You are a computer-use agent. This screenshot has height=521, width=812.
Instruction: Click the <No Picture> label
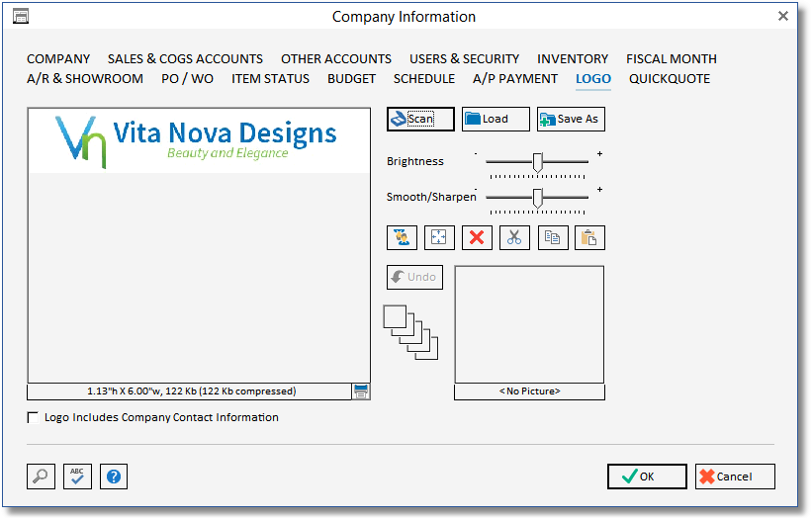tap(529, 391)
